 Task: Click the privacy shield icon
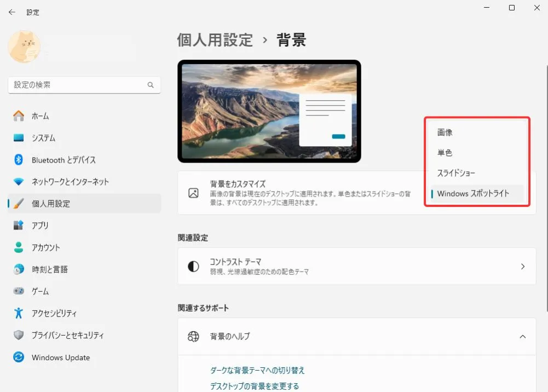click(19, 335)
